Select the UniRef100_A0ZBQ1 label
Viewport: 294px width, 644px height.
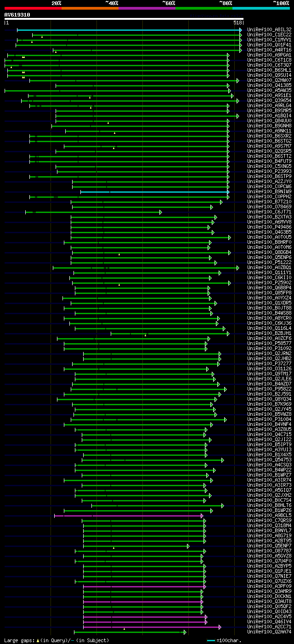[269, 268]
